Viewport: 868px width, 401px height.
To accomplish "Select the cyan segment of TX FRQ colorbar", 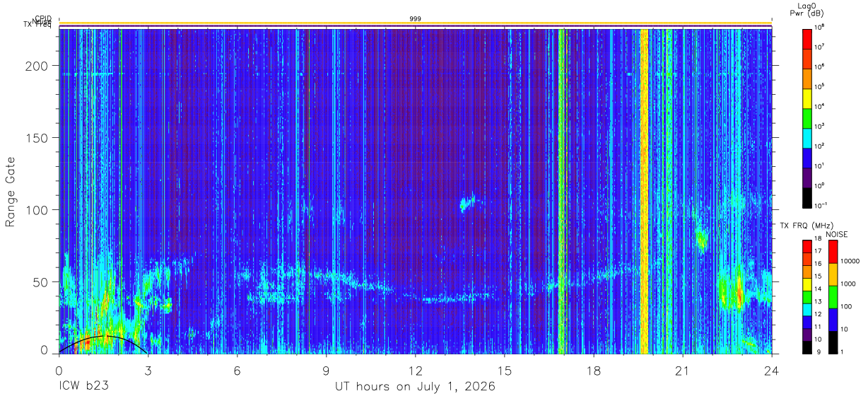I will point(807,309).
